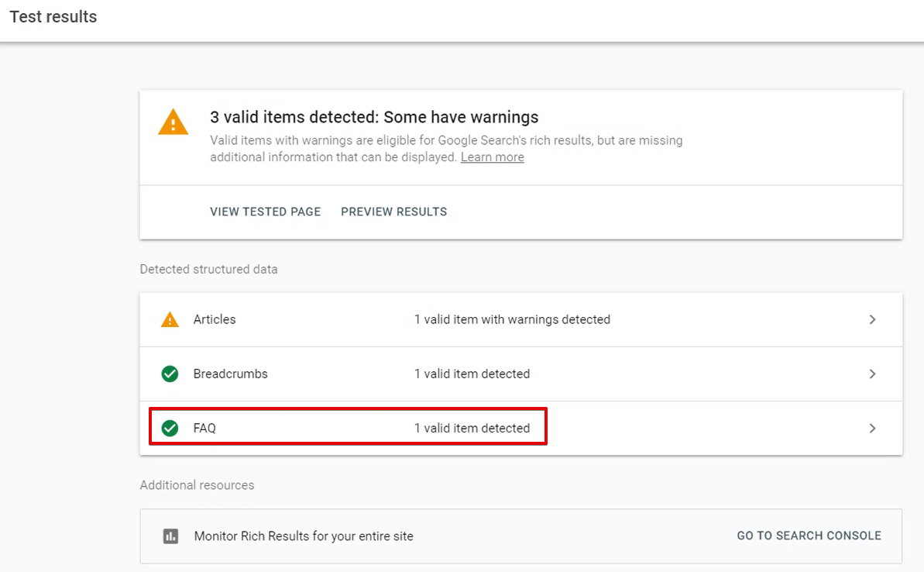Click the green checkmark beside FAQ

(x=170, y=428)
